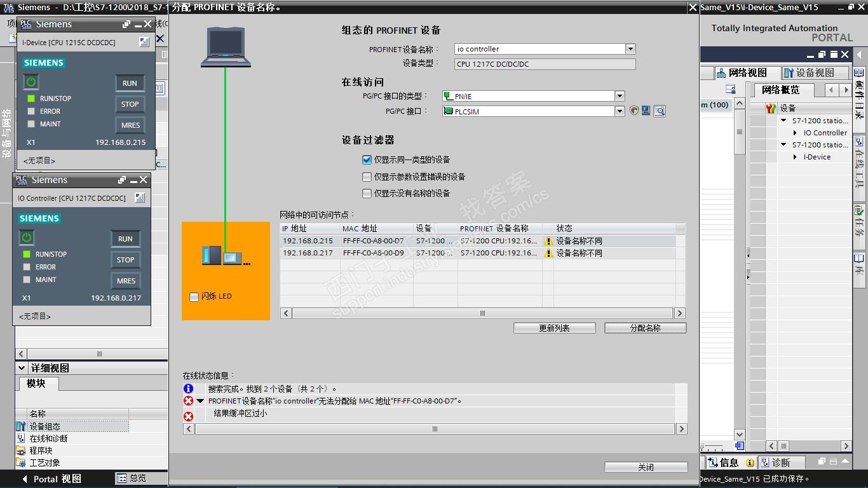This screenshot has width=868, height=488.
Task: Click 分配名称 button
Action: [x=646, y=328]
